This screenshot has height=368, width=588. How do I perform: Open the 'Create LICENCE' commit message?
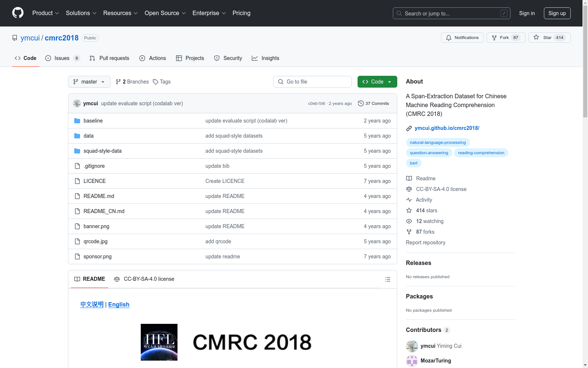(225, 181)
